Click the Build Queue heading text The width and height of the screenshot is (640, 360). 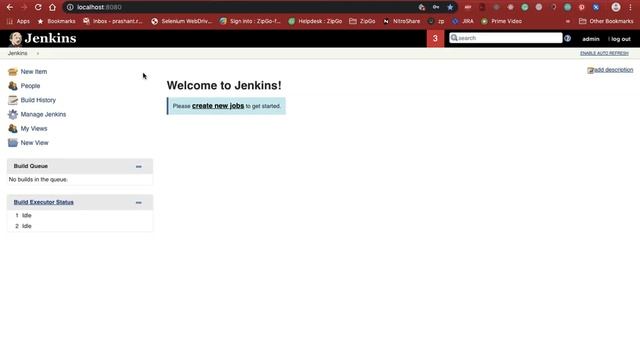tap(31, 166)
